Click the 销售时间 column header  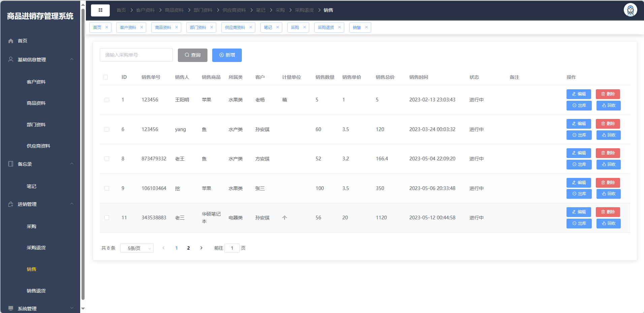[x=419, y=77]
